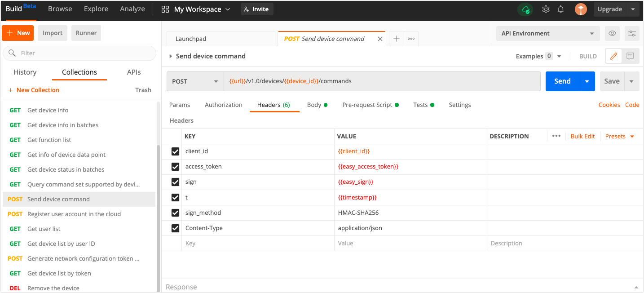Screen dimensions: 644x293
Task: Open the user avatar menu
Action: (581, 9)
